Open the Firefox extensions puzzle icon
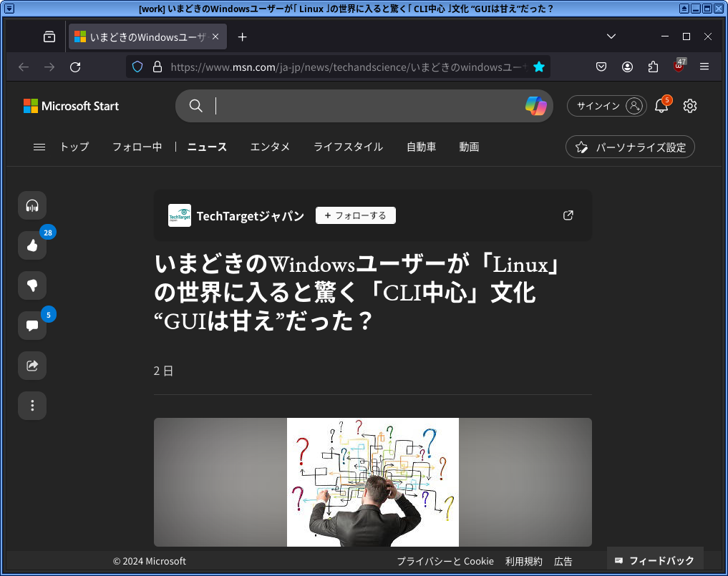The width and height of the screenshot is (728, 576). pyautogui.click(x=652, y=67)
